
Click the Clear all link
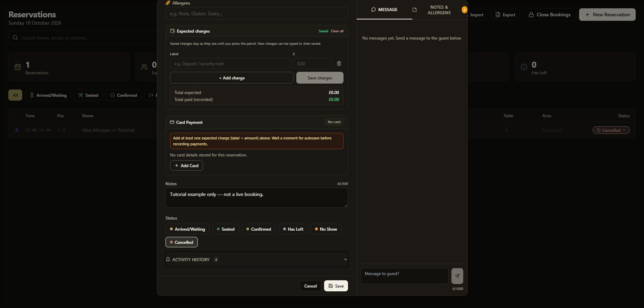(x=337, y=31)
